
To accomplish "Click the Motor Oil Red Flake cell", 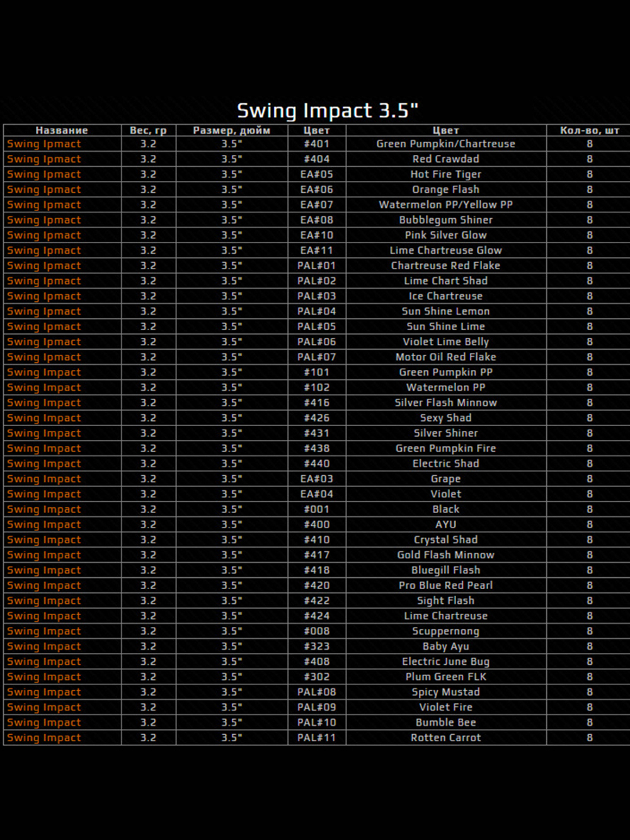I will point(446,357).
